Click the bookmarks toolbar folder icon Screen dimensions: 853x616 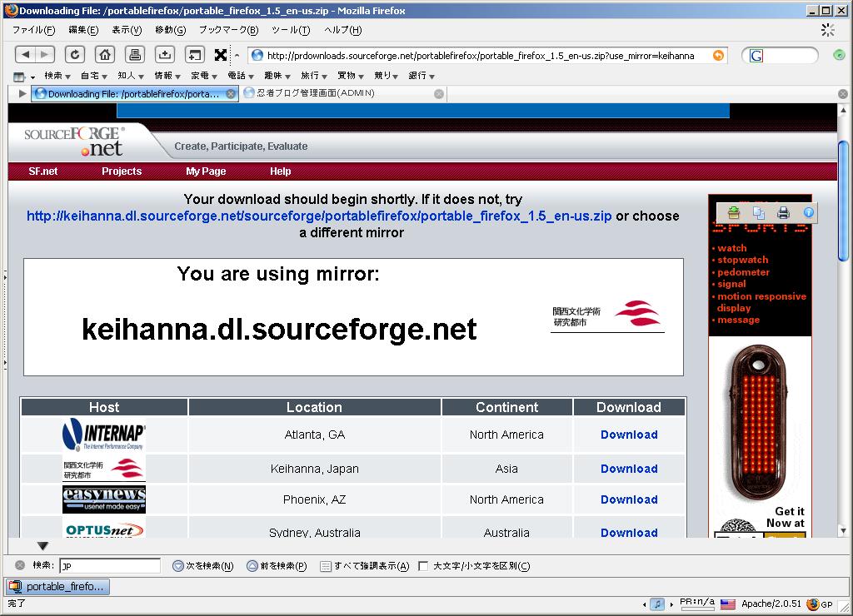tap(20, 77)
